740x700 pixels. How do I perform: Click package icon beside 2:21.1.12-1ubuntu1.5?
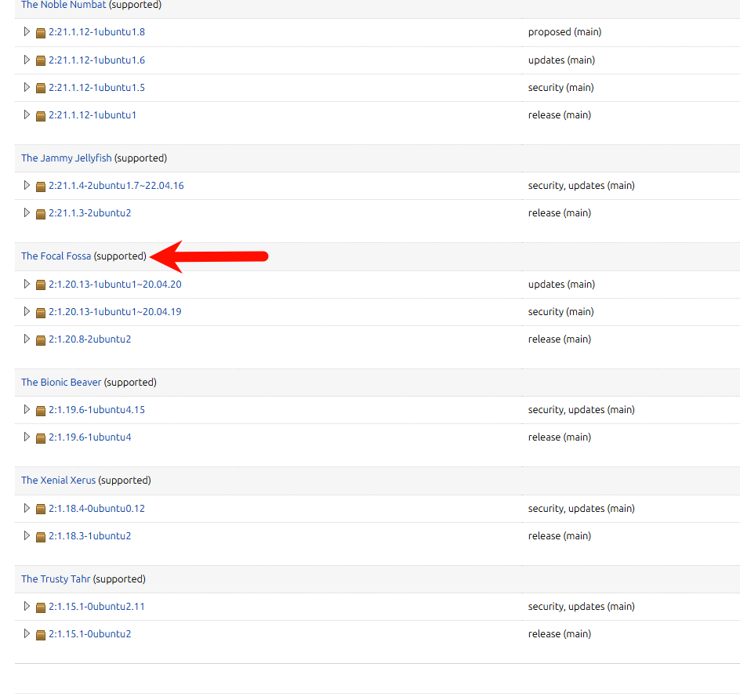click(41, 88)
